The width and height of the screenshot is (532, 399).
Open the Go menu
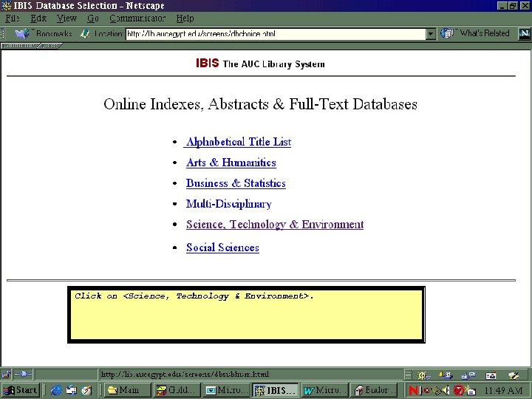tap(93, 18)
